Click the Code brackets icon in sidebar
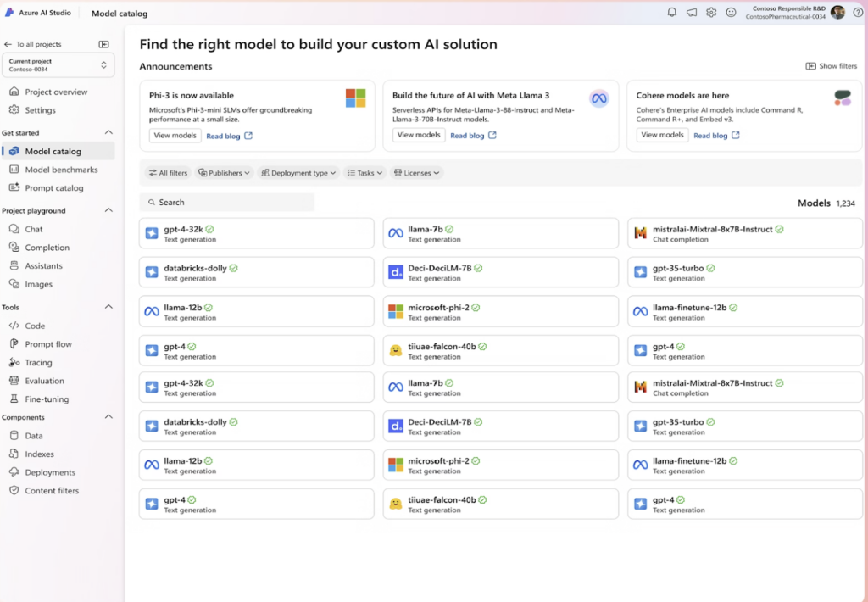 point(14,326)
